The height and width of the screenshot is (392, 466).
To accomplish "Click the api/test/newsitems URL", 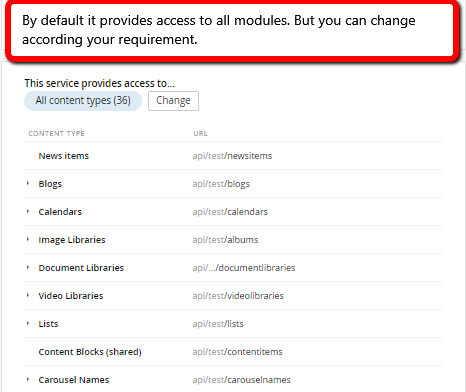I will coord(232,156).
